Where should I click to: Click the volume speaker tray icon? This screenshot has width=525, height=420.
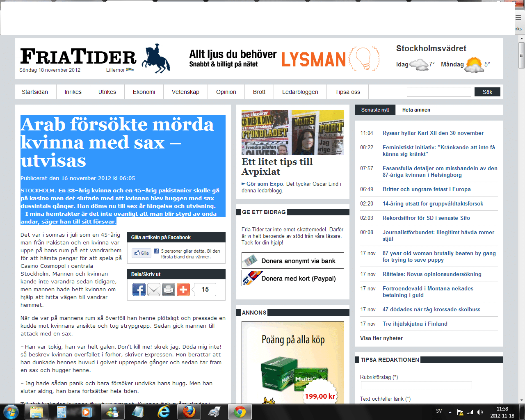tap(480, 412)
